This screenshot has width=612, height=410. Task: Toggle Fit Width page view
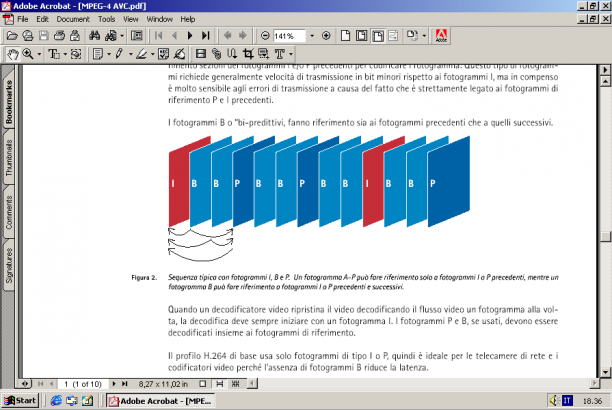378,36
